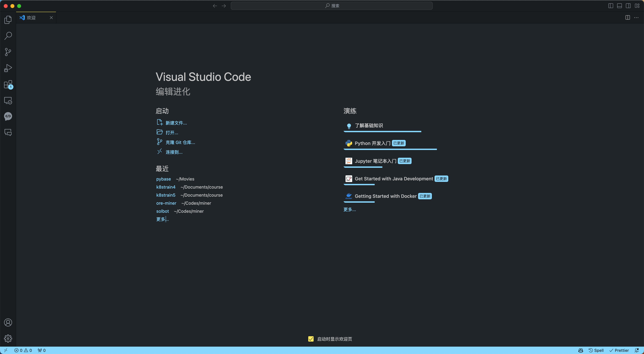Image resolution: width=644 pixels, height=354 pixels.
Task: Open recent project k8strain4
Action: [166, 187]
